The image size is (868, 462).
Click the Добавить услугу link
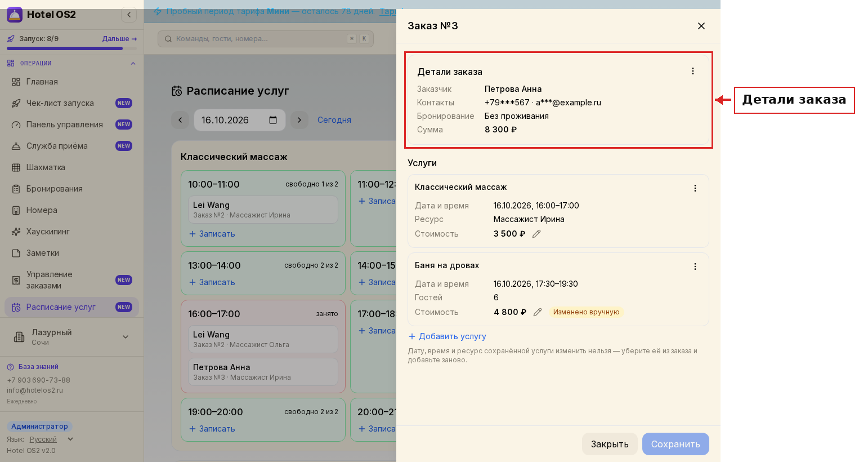447,336
